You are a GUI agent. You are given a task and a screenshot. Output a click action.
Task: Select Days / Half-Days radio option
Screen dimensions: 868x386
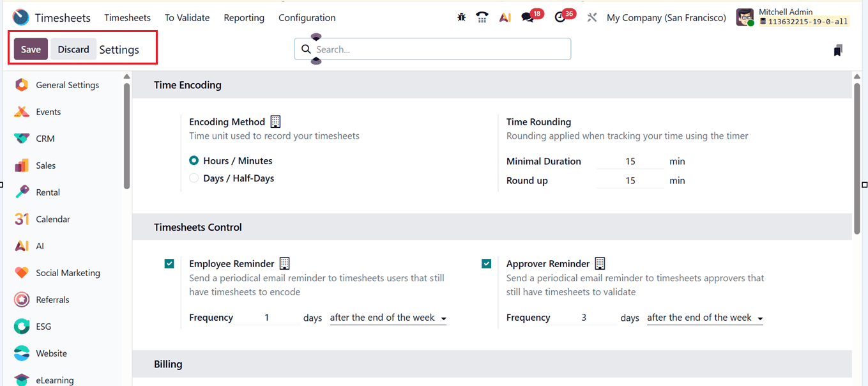point(194,178)
